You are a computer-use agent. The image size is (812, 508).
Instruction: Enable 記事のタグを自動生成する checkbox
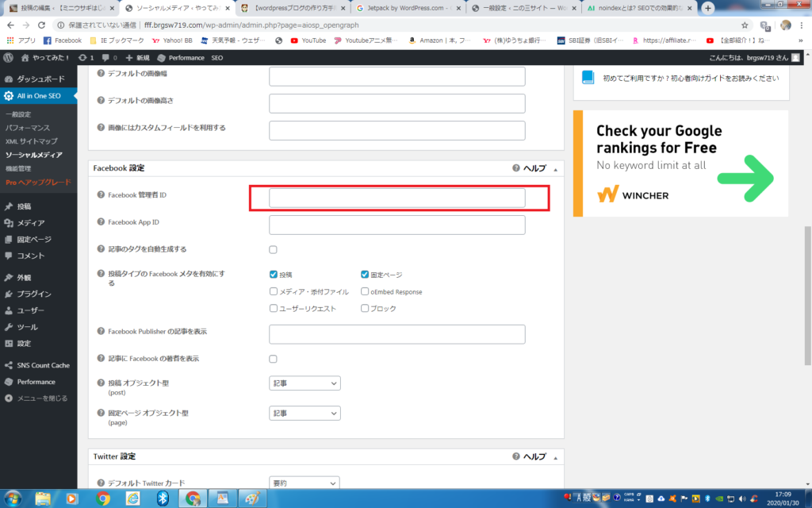point(274,249)
